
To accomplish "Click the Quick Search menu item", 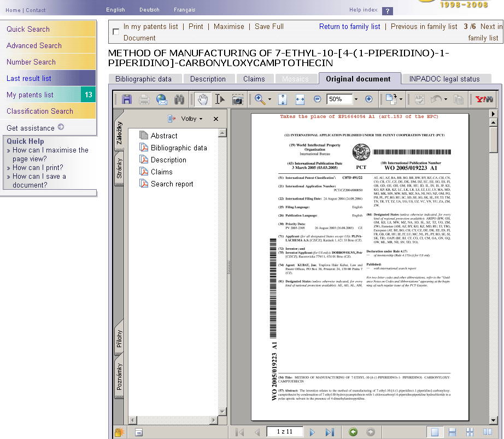I will tap(48, 29).
